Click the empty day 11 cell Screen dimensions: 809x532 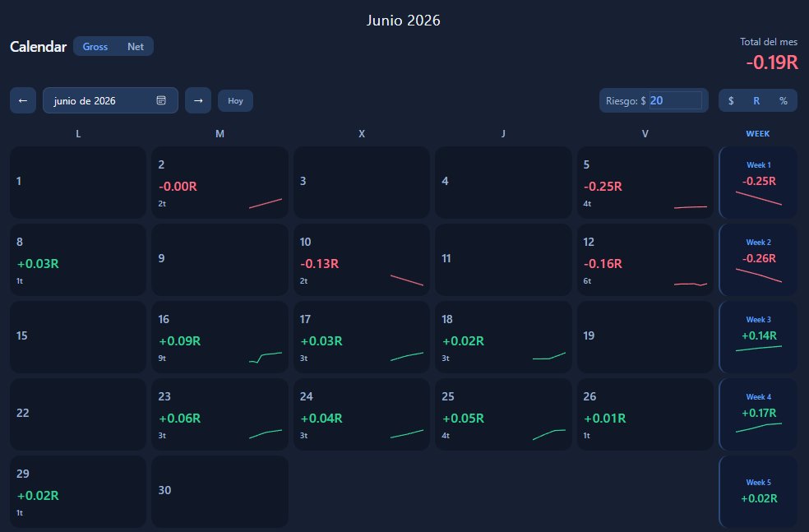point(503,260)
